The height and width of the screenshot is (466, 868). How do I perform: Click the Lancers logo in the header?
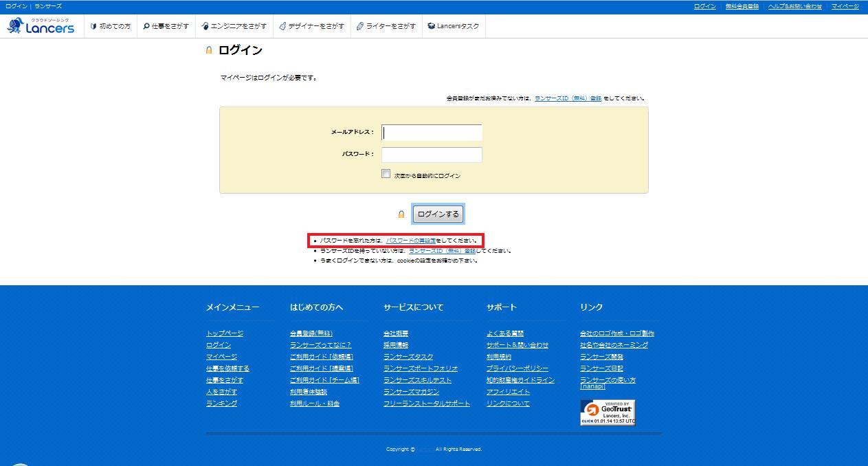point(41,26)
